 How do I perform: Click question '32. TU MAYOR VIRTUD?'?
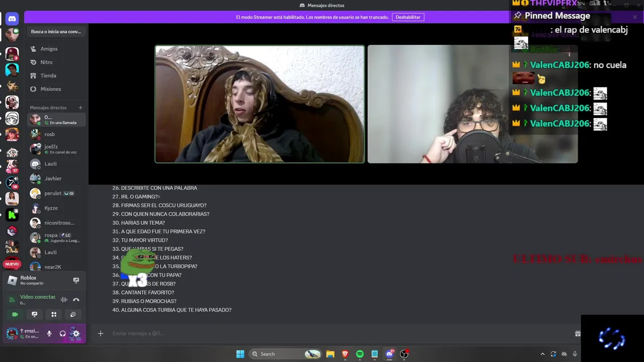(x=140, y=240)
